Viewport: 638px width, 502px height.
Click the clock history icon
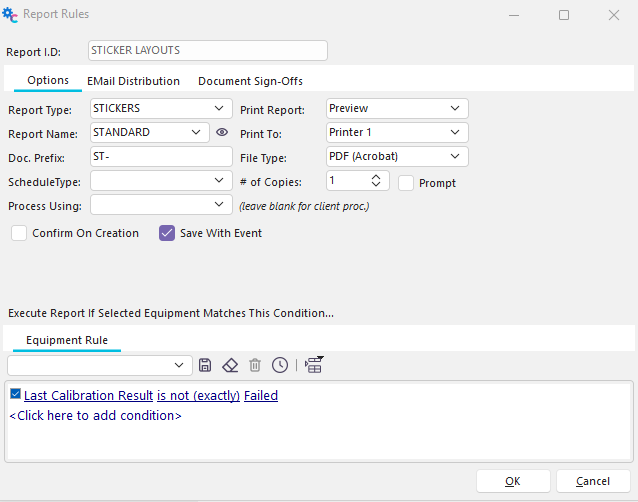click(280, 366)
